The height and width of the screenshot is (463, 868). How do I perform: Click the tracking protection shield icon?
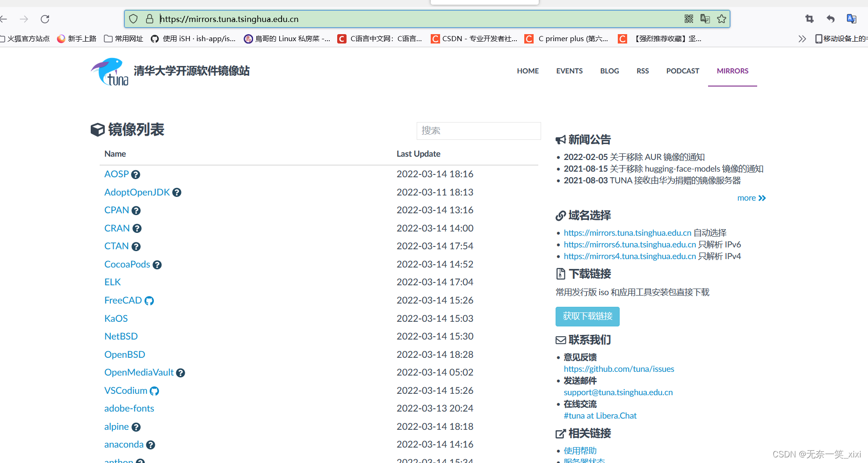tap(133, 19)
